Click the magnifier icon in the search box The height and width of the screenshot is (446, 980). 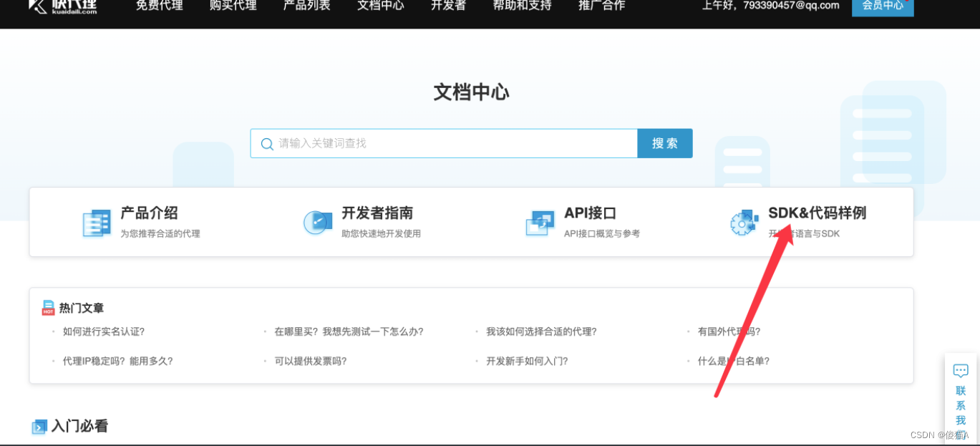click(x=266, y=143)
